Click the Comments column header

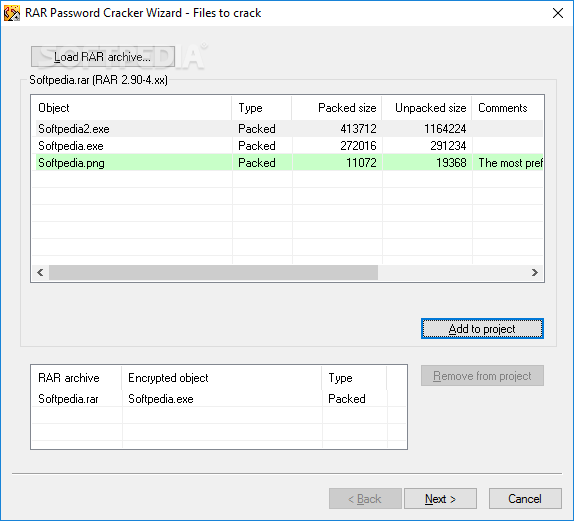tap(508, 108)
